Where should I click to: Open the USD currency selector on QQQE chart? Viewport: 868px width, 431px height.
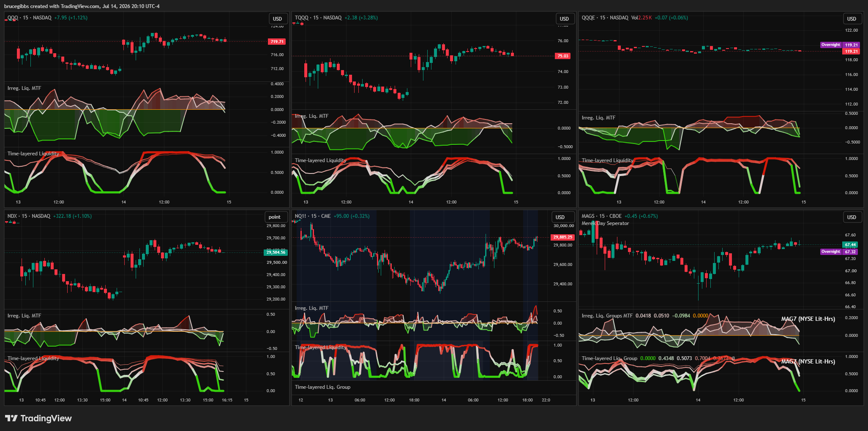pos(852,19)
